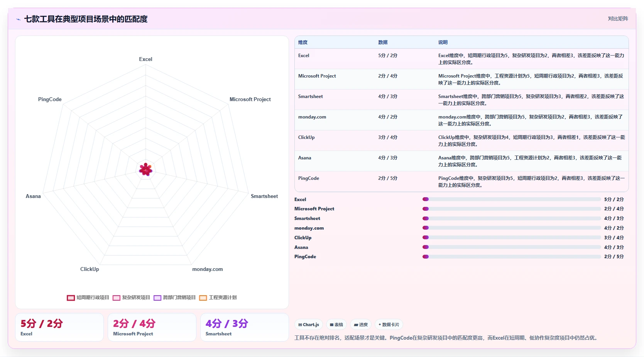Open the 2分 / 4分 Microsoft Project summary card
This screenshot has width=644, height=357.
point(152,327)
